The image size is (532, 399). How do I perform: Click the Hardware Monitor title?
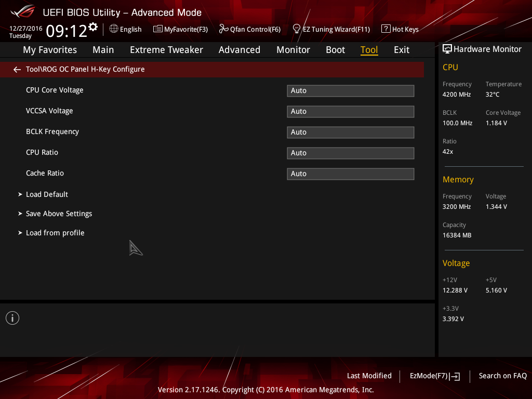pos(487,49)
